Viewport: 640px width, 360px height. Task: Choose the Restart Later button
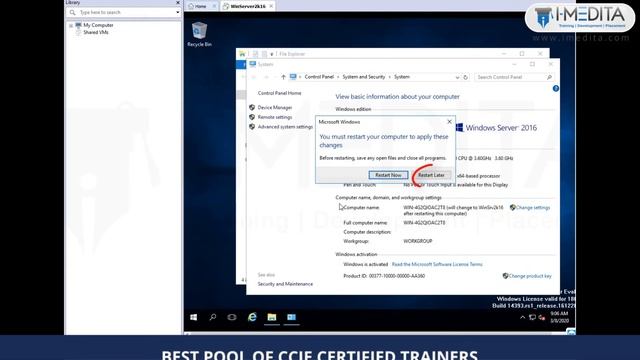pos(431,175)
